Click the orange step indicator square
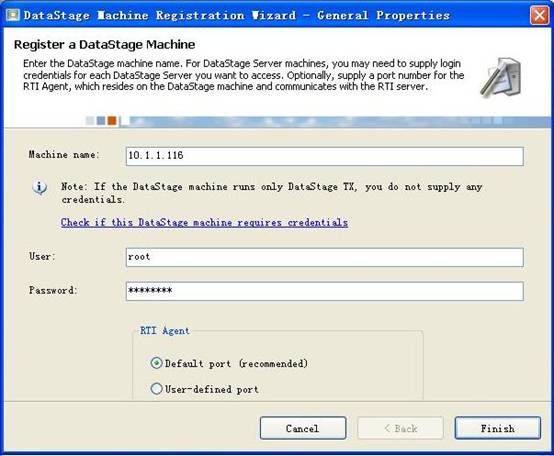This screenshot has width=554, height=456. click(112, 121)
